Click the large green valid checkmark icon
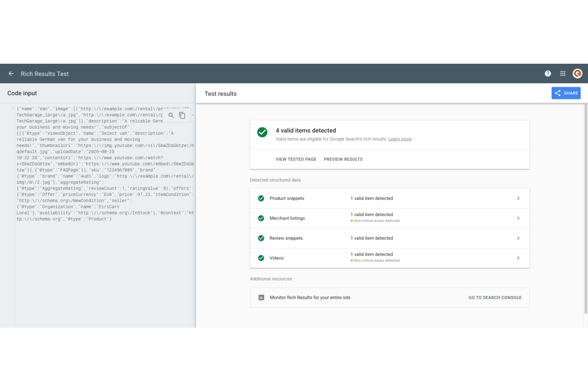 point(262,132)
